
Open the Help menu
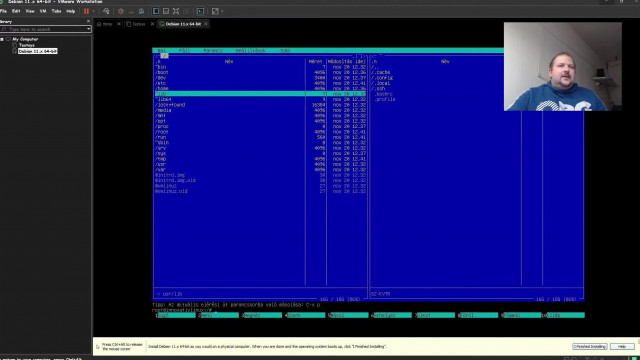click(x=71, y=11)
